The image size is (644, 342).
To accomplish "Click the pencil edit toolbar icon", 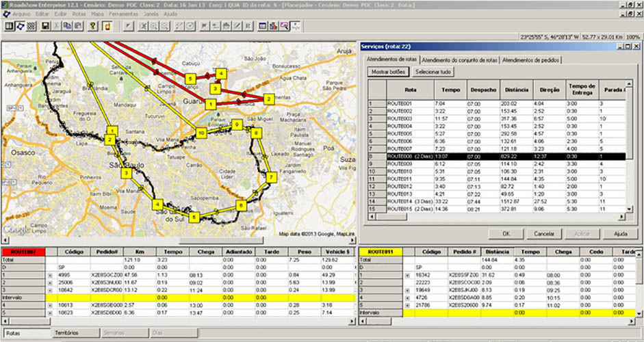I will [x=237, y=26].
